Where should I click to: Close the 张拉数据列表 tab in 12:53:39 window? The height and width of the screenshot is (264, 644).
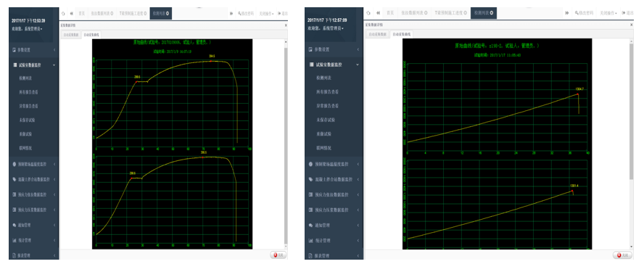click(x=113, y=13)
